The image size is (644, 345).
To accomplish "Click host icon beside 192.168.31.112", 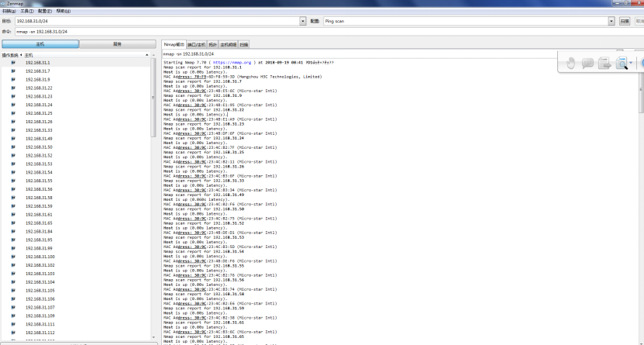I will tap(13, 333).
